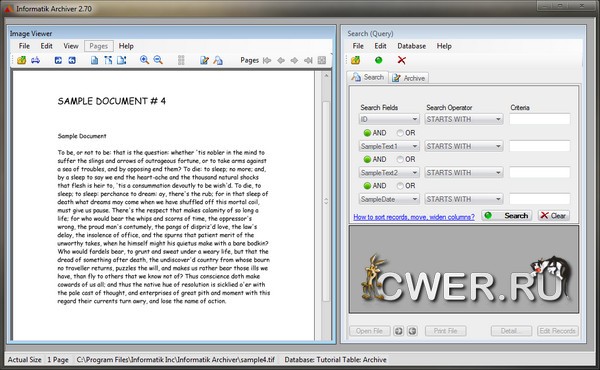Click the forward arrow icon beside Open File

click(x=398, y=331)
